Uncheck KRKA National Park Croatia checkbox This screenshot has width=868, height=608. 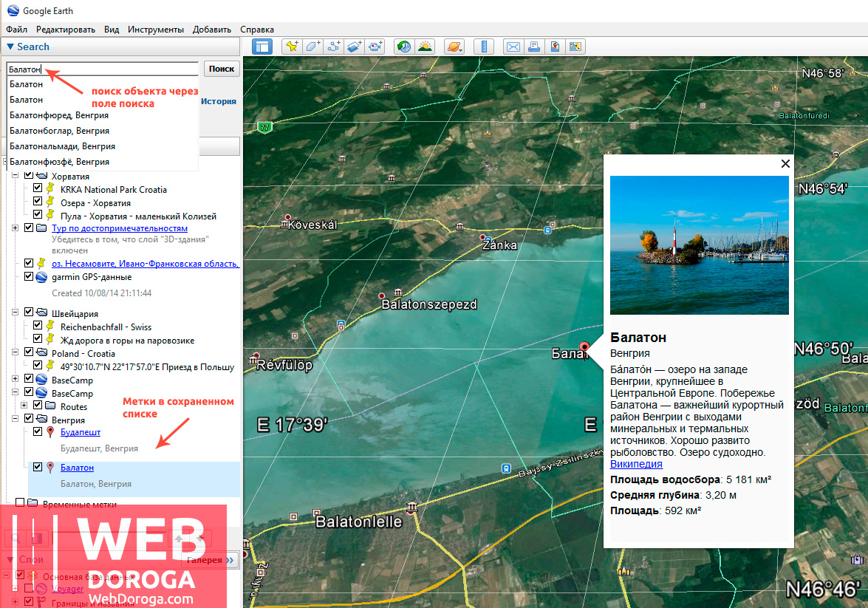[38, 188]
